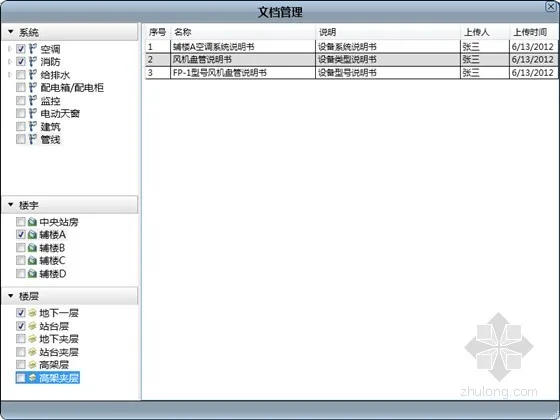
Task: Click the icon beside 配电箱/配电柜
Action: tap(33, 88)
